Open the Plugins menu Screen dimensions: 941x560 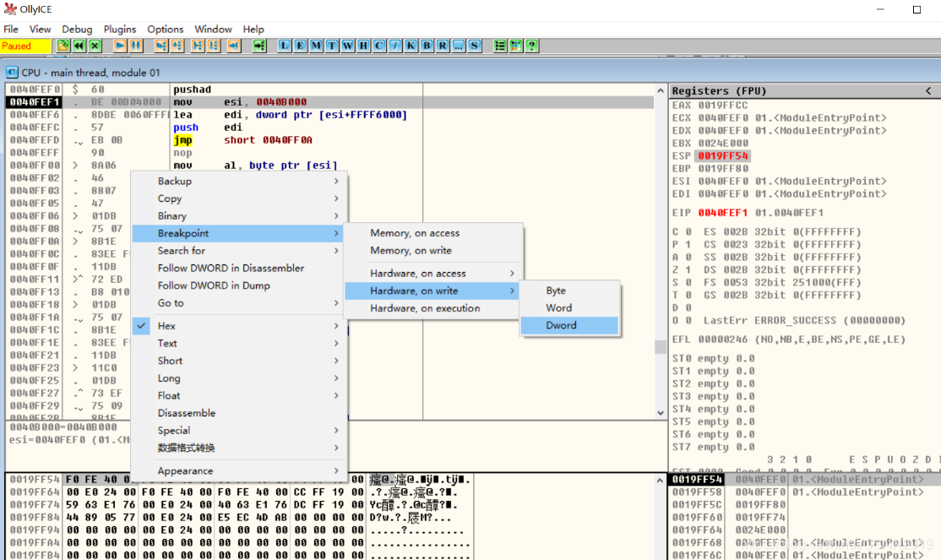[x=120, y=29]
